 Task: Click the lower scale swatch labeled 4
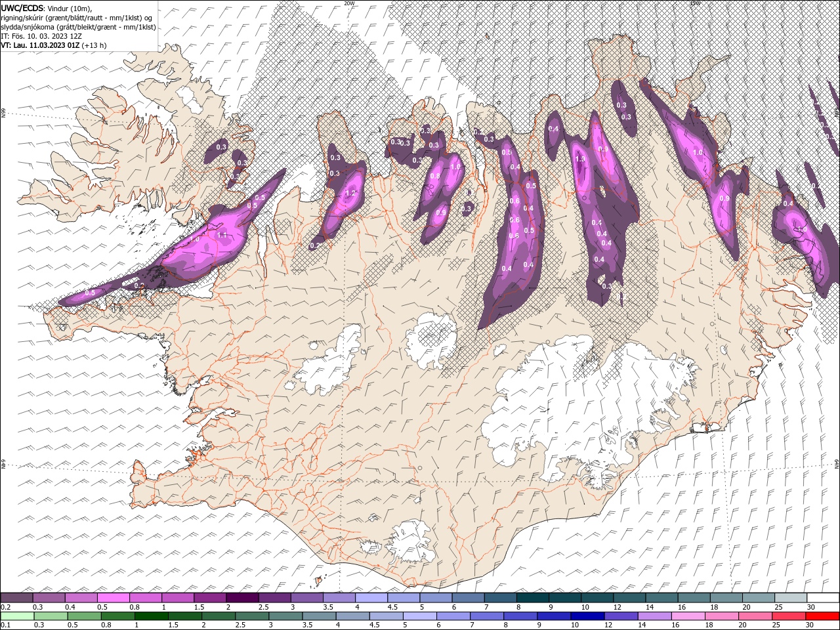pos(352,616)
